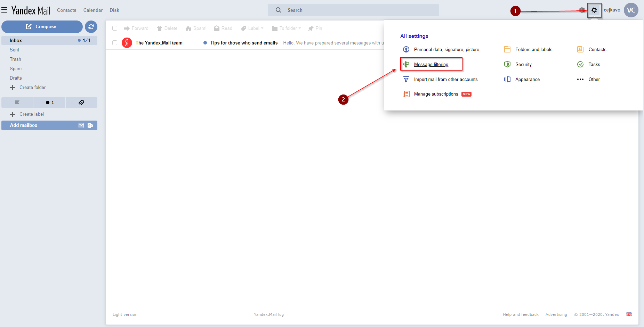Click the Add mailbox button
This screenshot has height=327, width=644.
pos(49,125)
